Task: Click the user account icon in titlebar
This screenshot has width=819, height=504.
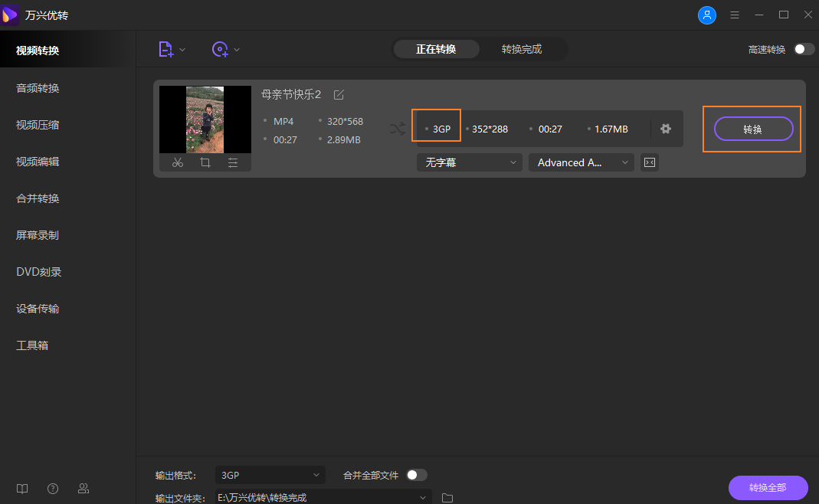Action: coord(707,15)
